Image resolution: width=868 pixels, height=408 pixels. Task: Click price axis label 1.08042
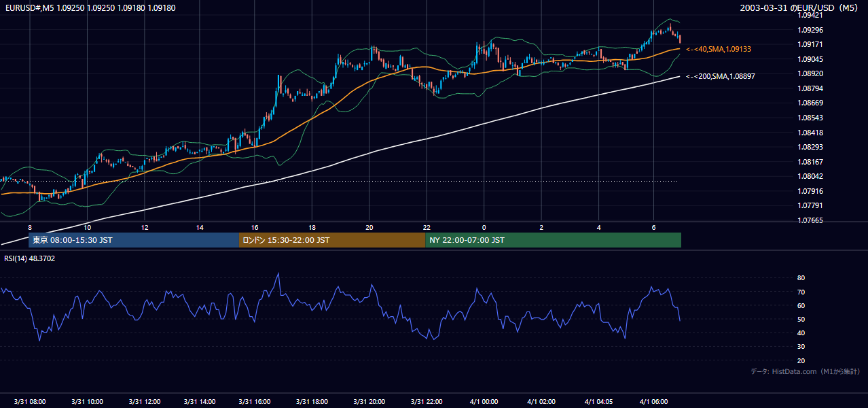click(x=810, y=176)
